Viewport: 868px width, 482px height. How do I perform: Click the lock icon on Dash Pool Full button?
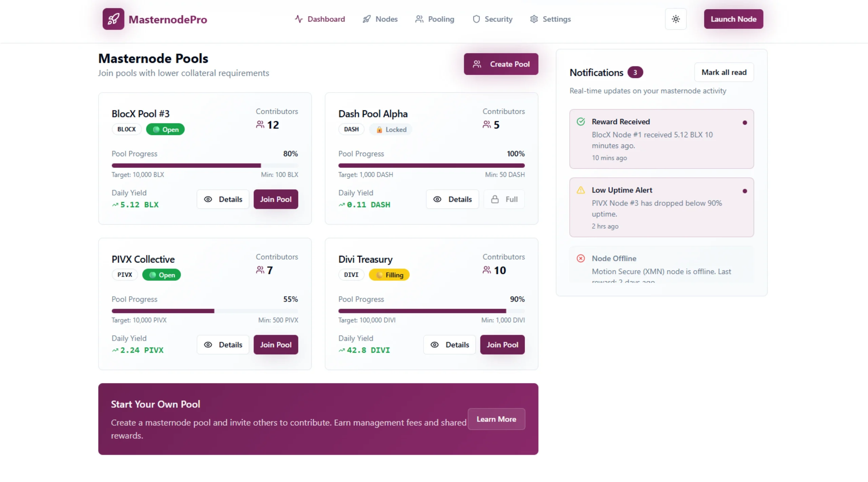495,199
